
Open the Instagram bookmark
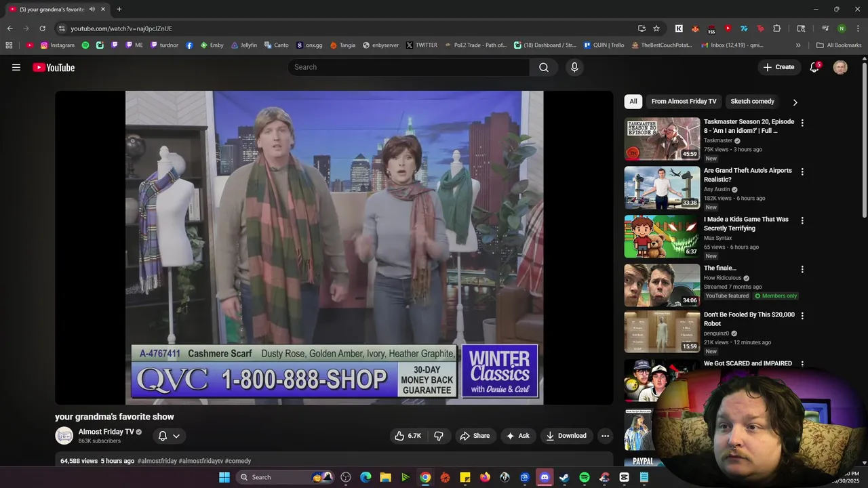coord(58,45)
